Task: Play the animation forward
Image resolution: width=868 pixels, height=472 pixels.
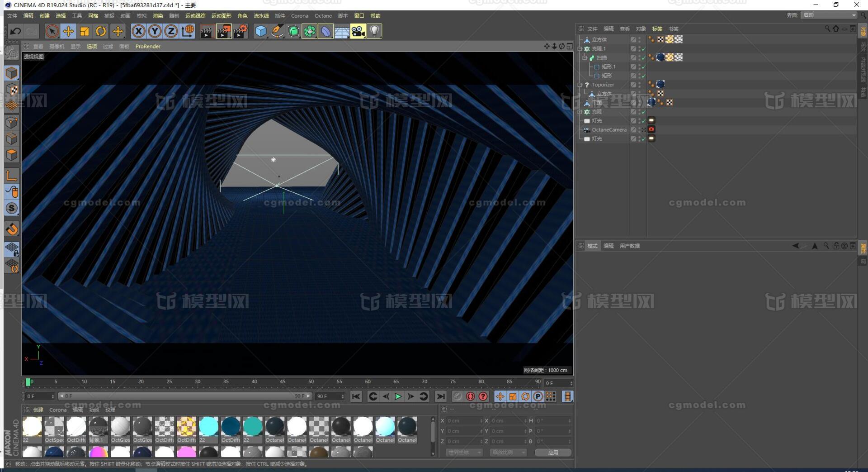Action: point(398,396)
